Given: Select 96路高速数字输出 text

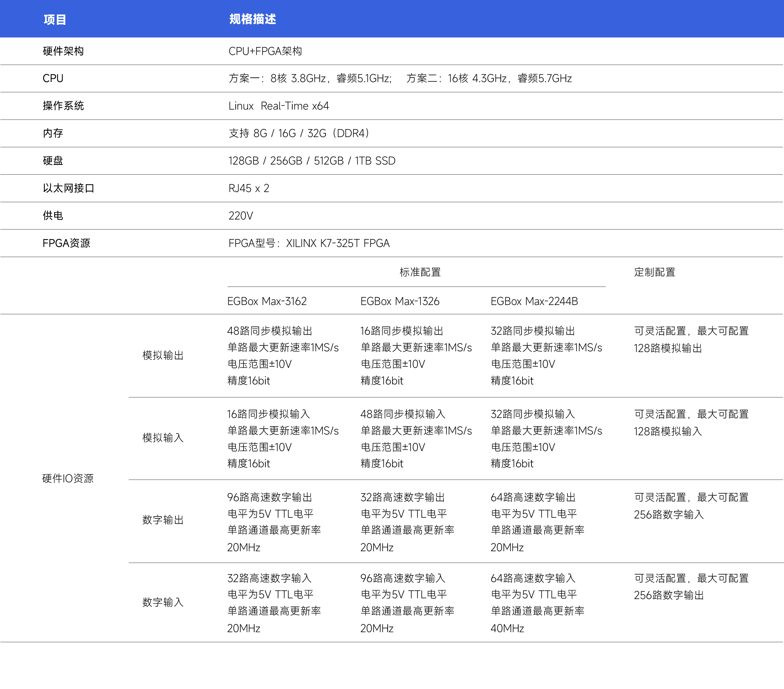Looking at the screenshot, I should point(269,497).
